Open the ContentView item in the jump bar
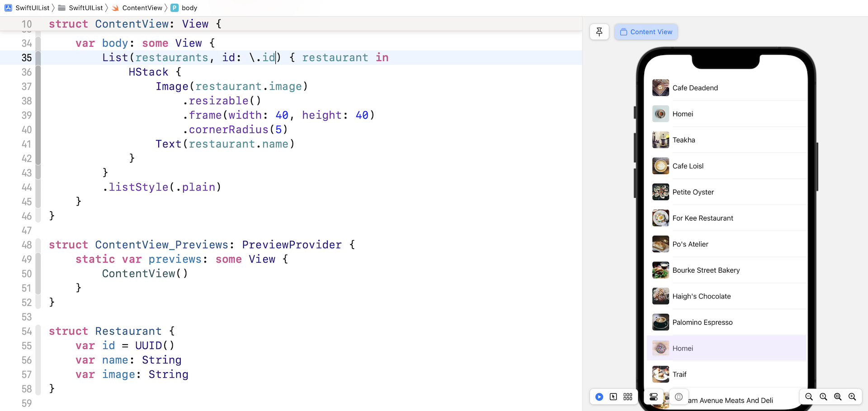Viewport: 868px width, 411px height. point(142,8)
